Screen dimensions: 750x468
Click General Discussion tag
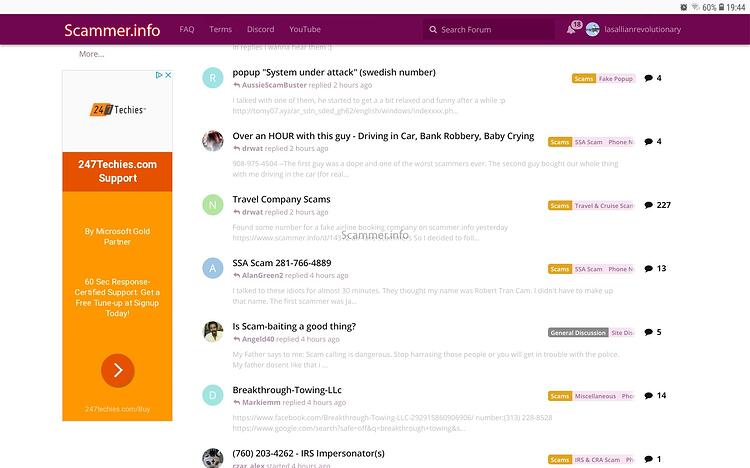click(x=578, y=333)
